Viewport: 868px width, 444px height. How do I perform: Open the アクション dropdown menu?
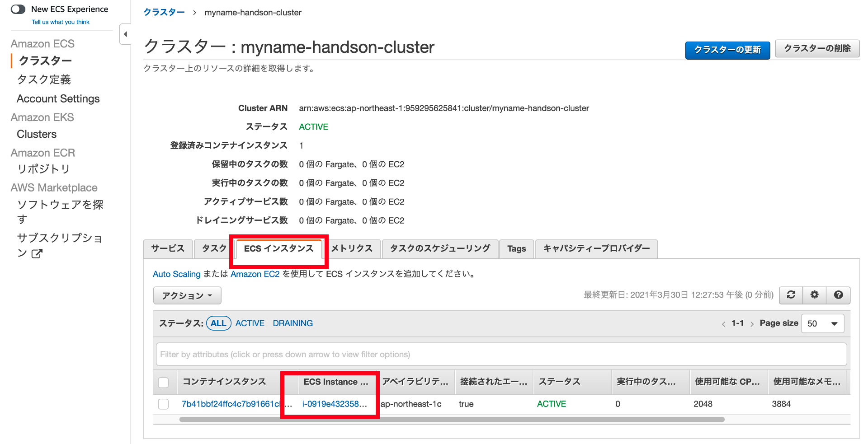(x=187, y=295)
